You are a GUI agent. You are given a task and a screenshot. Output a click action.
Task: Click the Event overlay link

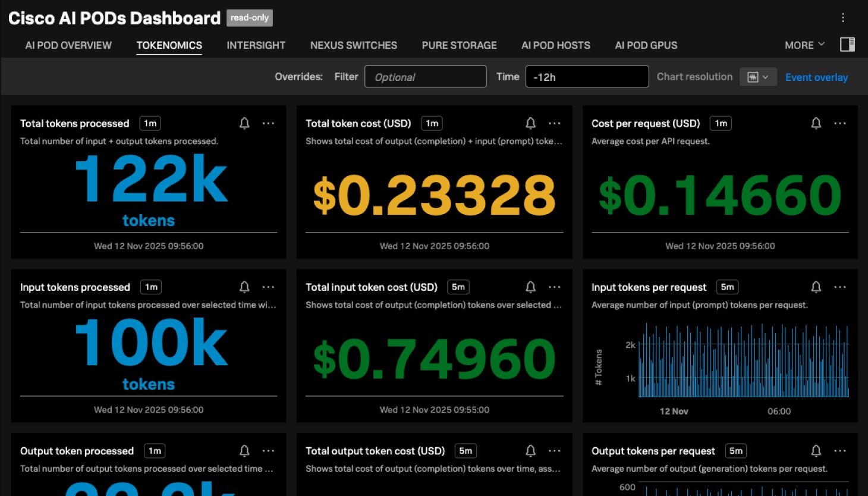tap(816, 77)
